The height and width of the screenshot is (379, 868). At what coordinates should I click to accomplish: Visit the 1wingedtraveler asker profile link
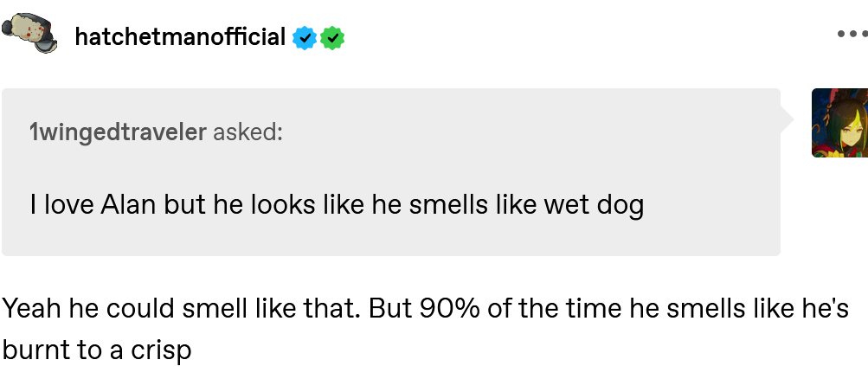(118, 132)
